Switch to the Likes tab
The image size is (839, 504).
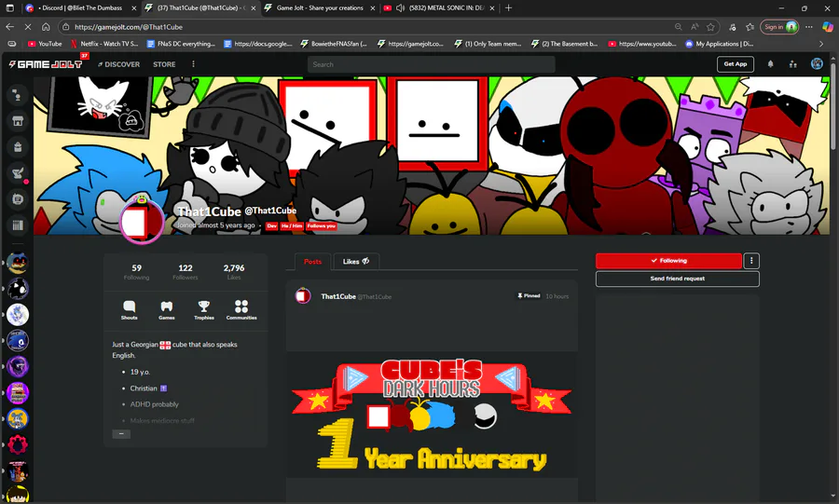(356, 262)
